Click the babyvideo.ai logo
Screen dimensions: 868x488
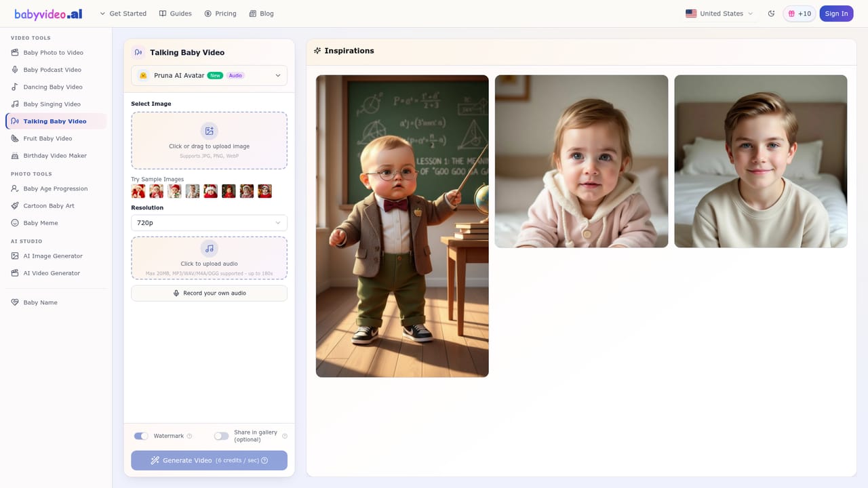pyautogui.click(x=48, y=14)
